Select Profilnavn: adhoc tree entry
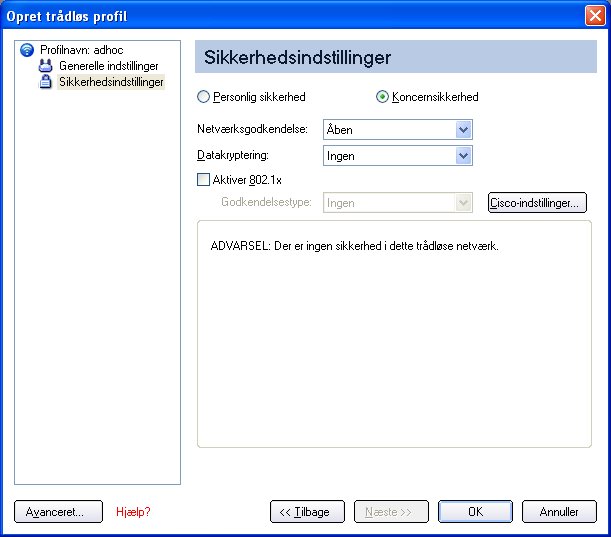Screen dimensions: 611x537 click(x=81, y=50)
